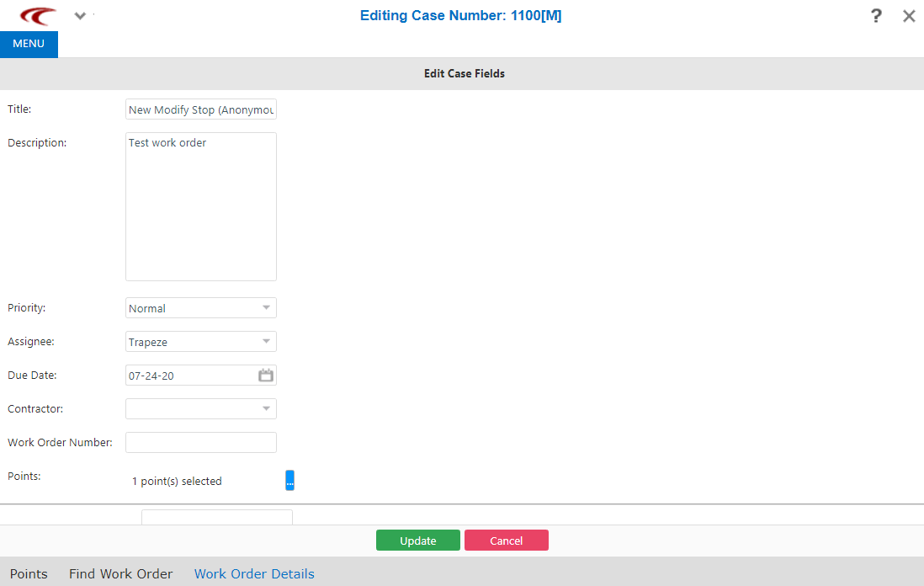Click the Update button

(x=418, y=540)
